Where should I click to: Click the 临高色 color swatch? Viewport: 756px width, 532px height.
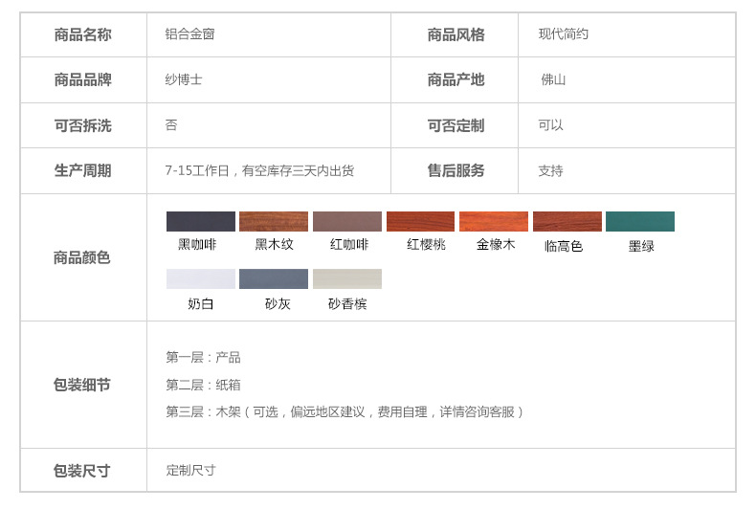567,221
